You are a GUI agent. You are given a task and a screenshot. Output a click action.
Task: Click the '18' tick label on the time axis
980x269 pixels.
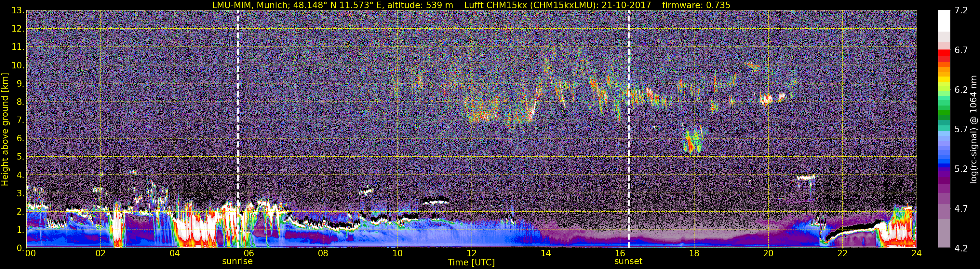tap(694, 253)
